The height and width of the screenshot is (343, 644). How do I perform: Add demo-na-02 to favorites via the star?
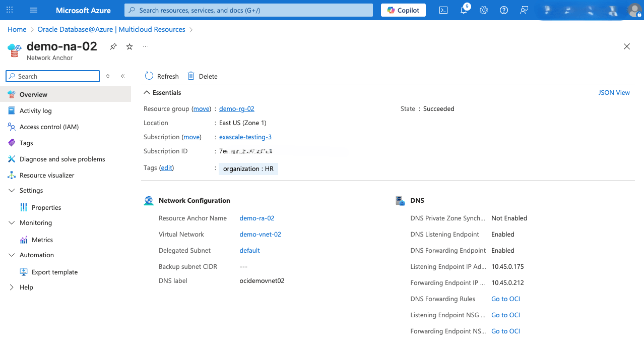click(x=129, y=46)
